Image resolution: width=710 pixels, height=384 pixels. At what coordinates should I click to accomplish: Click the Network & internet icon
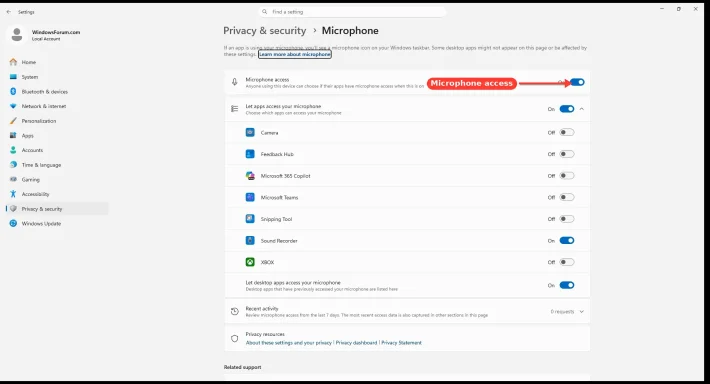click(x=13, y=106)
